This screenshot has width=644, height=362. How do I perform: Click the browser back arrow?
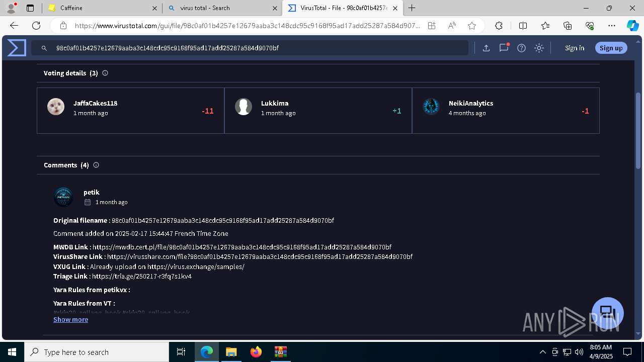coord(14,26)
